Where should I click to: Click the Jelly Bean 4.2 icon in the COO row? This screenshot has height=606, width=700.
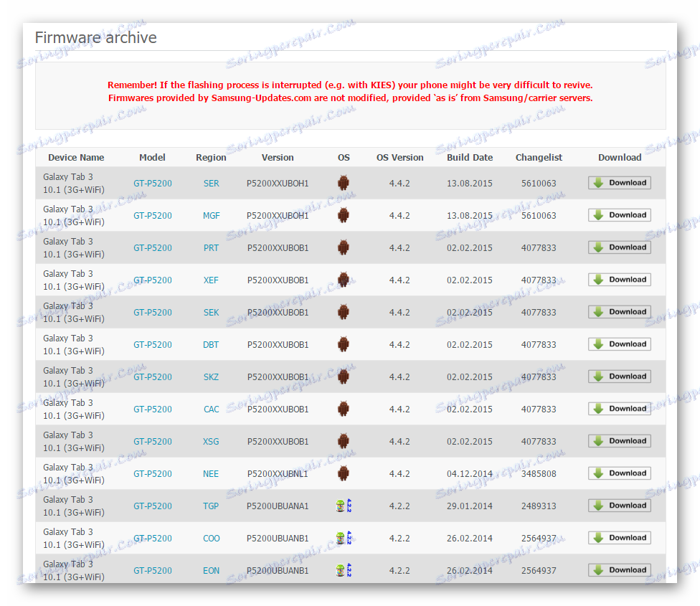point(344,538)
